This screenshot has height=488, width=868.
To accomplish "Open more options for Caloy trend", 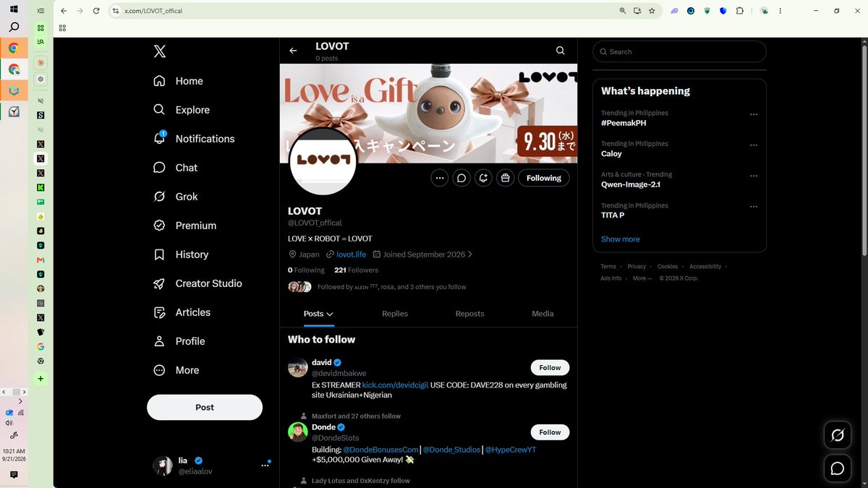I will 754,145.
